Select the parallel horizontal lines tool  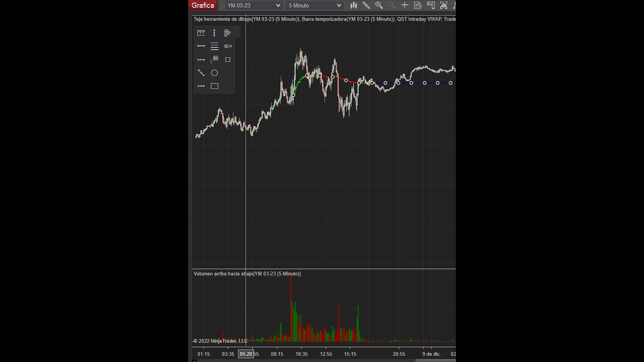tap(214, 46)
